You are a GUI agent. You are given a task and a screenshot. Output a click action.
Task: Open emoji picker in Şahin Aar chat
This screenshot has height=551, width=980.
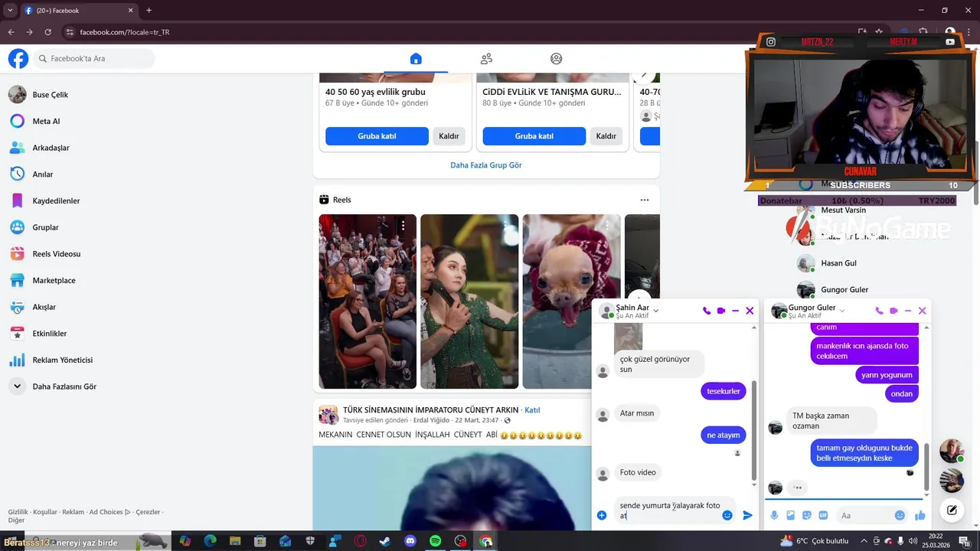point(727,516)
